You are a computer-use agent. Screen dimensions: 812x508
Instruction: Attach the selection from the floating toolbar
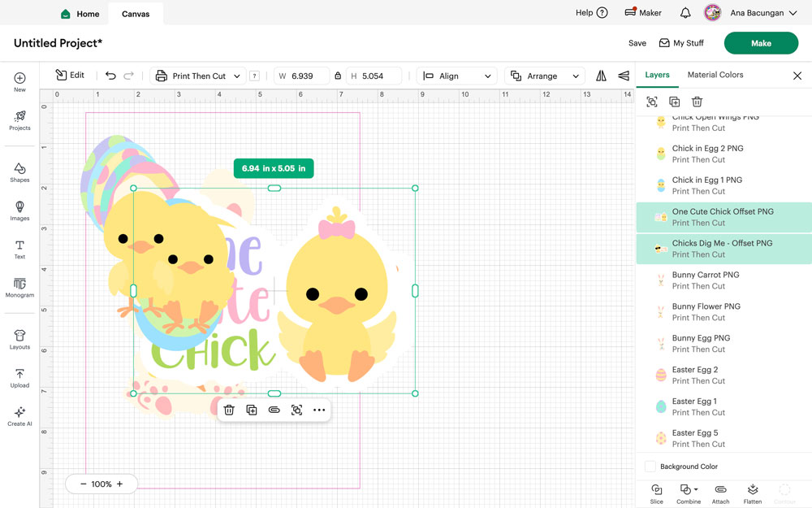274,410
